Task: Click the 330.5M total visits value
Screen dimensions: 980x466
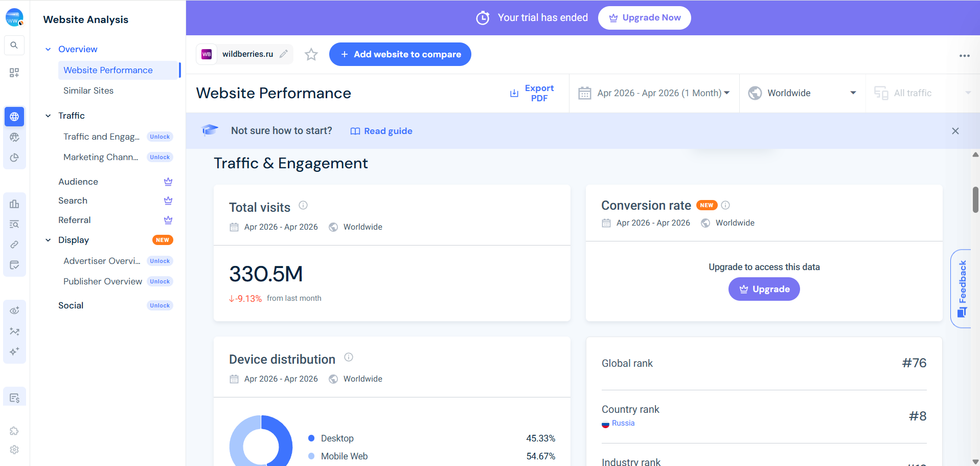Action: coord(266,274)
